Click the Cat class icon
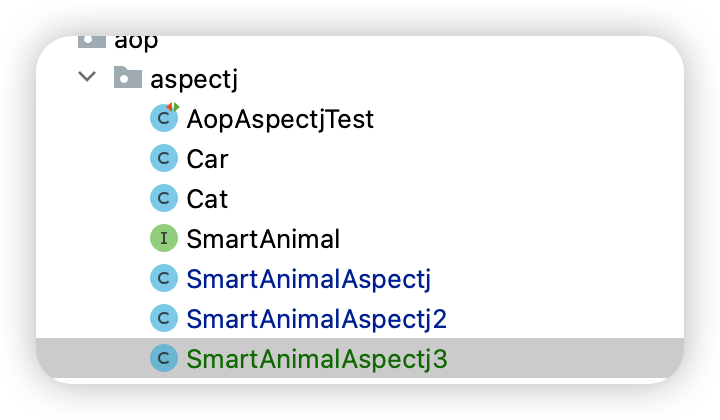 click(164, 198)
